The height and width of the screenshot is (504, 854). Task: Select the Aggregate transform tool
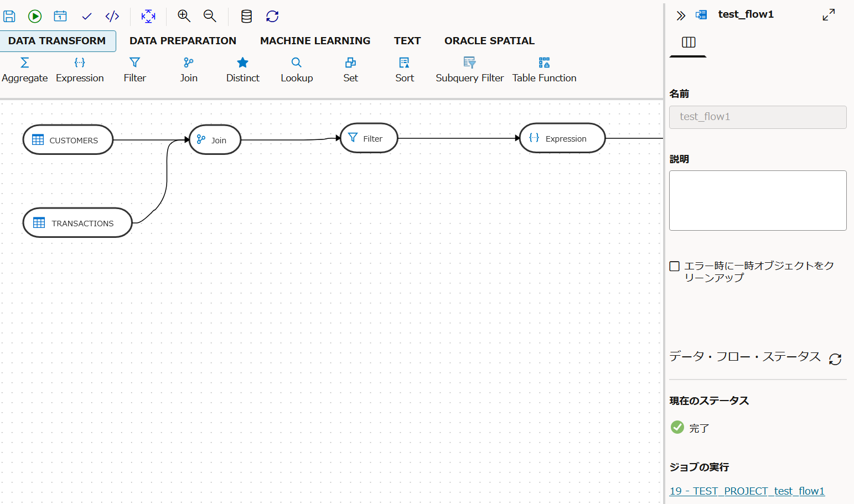25,70
